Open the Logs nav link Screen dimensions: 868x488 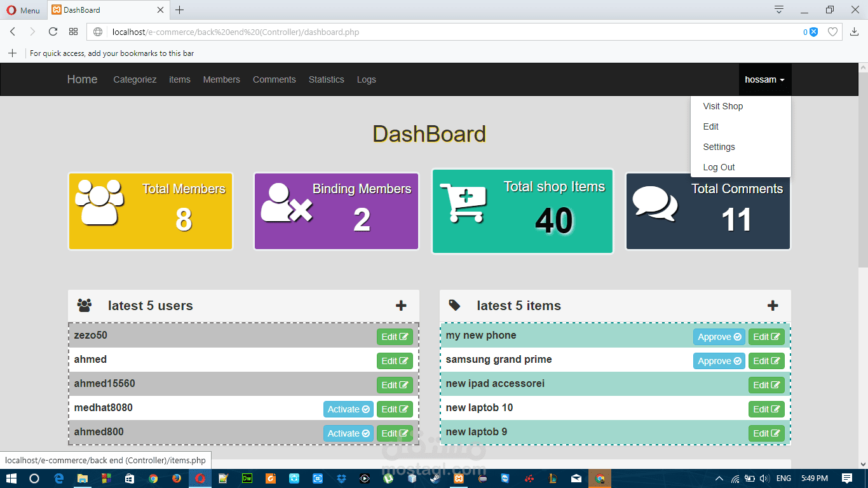point(367,79)
